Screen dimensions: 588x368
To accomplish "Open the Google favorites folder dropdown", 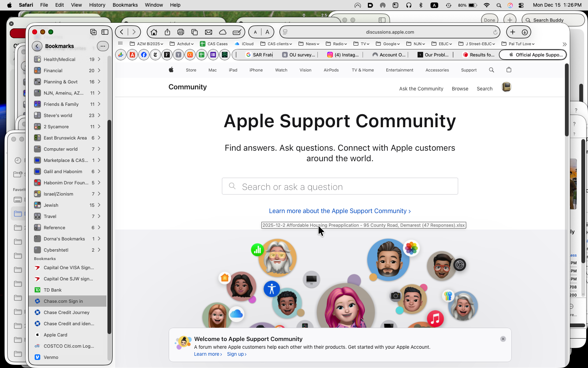I will pyautogui.click(x=388, y=44).
